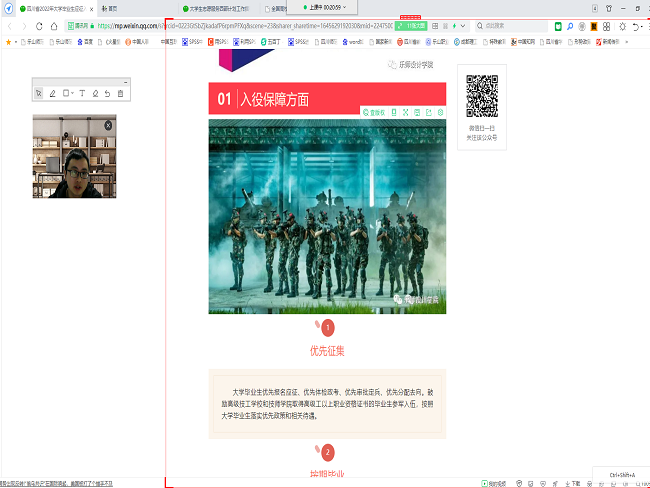The width and height of the screenshot is (650, 488).
Task: Click the WeChat QR code image
Action: (x=482, y=96)
